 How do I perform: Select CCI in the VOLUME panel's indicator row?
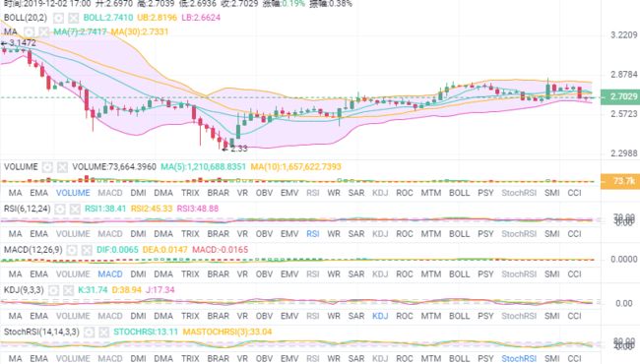574,193
